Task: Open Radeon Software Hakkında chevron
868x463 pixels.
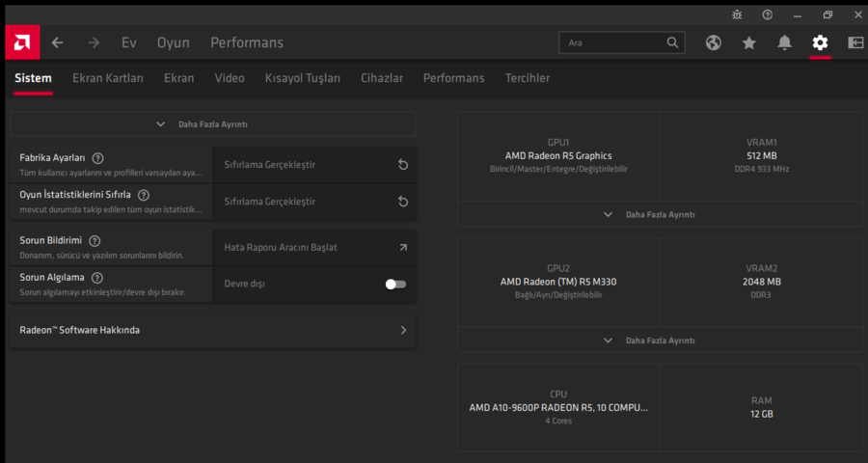Action: tap(403, 330)
